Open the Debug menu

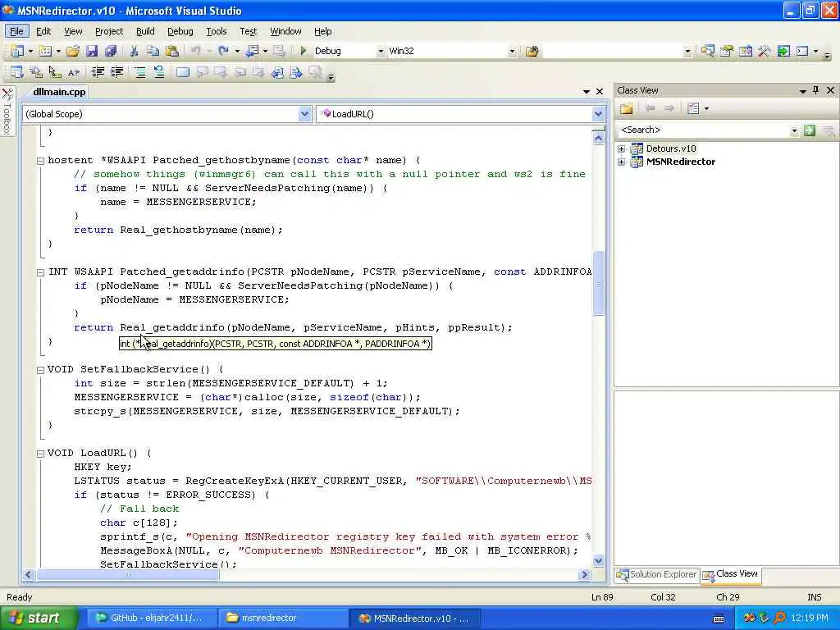(x=180, y=32)
